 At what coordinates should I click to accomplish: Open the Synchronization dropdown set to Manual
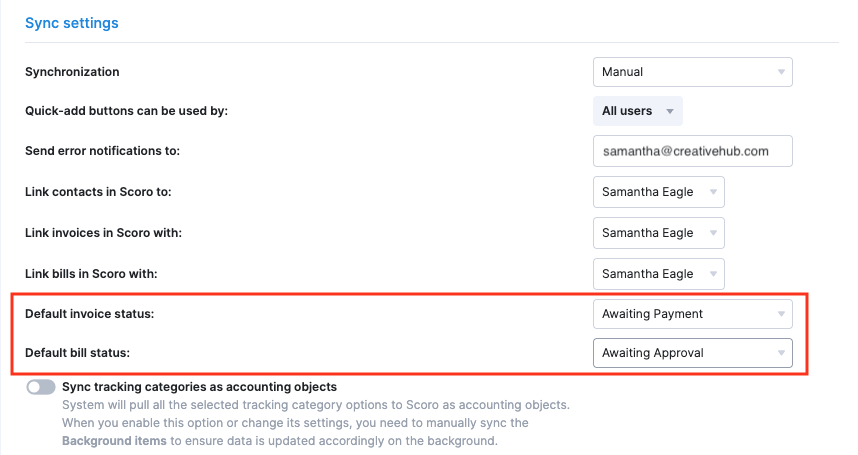(692, 72)
